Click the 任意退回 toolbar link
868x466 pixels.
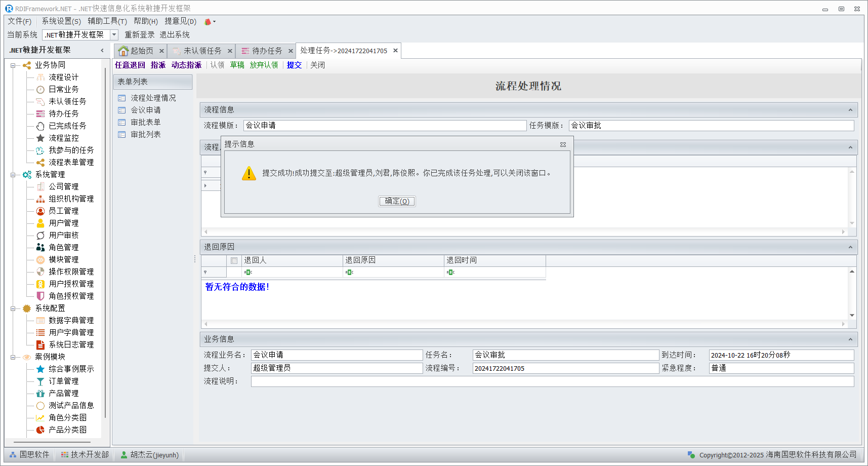pos(130,65)
